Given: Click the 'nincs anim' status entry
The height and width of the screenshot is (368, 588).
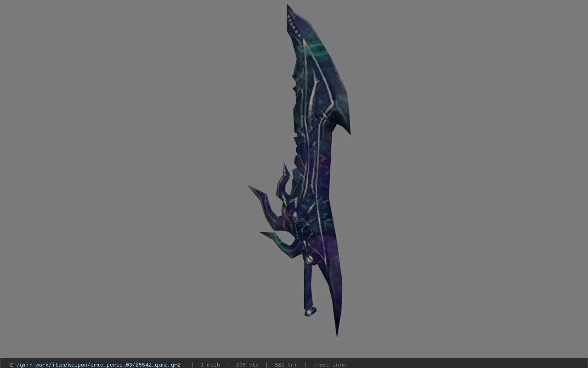Looking at the screenshot, I should point(329,365).
